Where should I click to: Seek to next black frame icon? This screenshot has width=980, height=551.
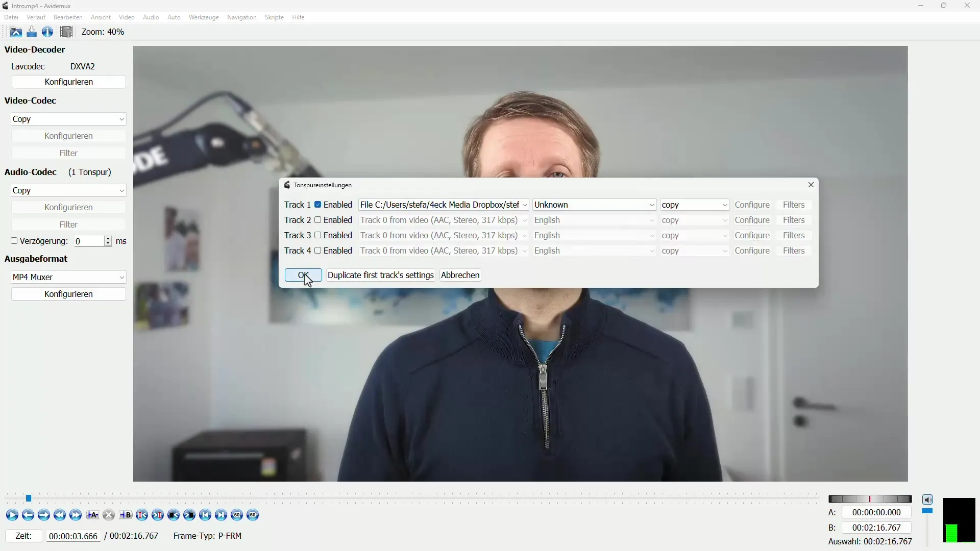pyautogui.click(x=189, y=515)
